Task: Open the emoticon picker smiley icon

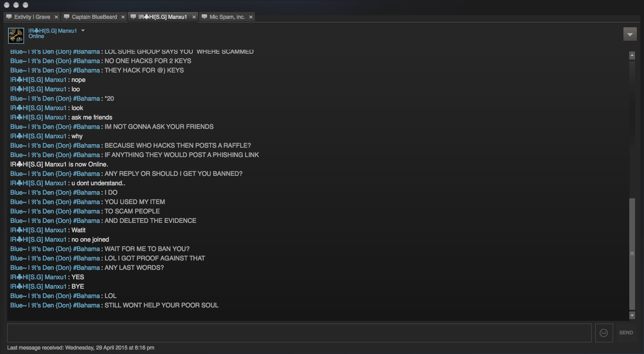Action: [604, 333]
